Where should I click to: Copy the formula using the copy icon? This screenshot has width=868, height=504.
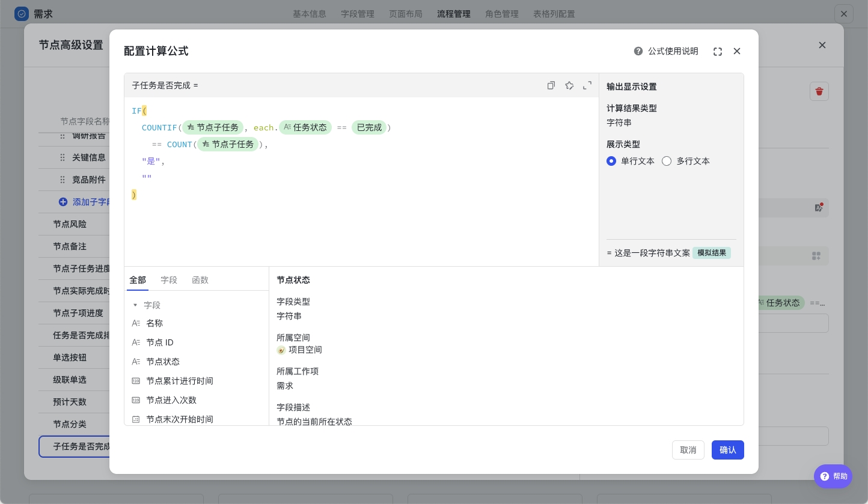(x=551, y=85)
